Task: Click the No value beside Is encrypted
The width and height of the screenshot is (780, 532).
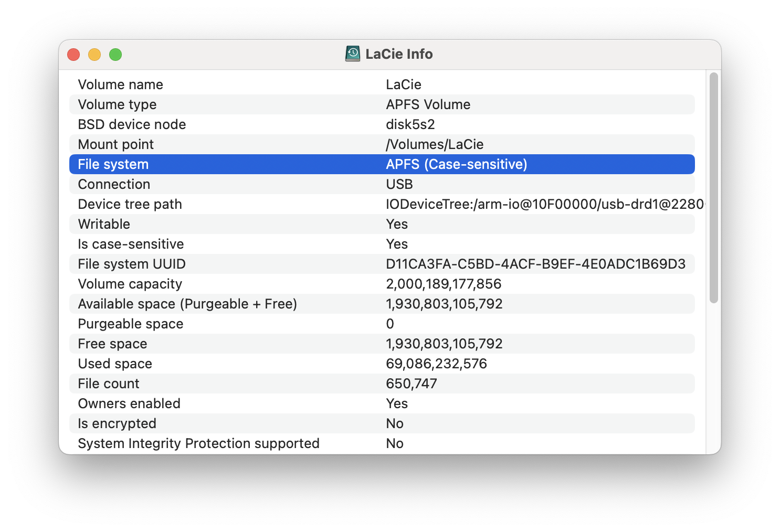Action: coord(395,423)
